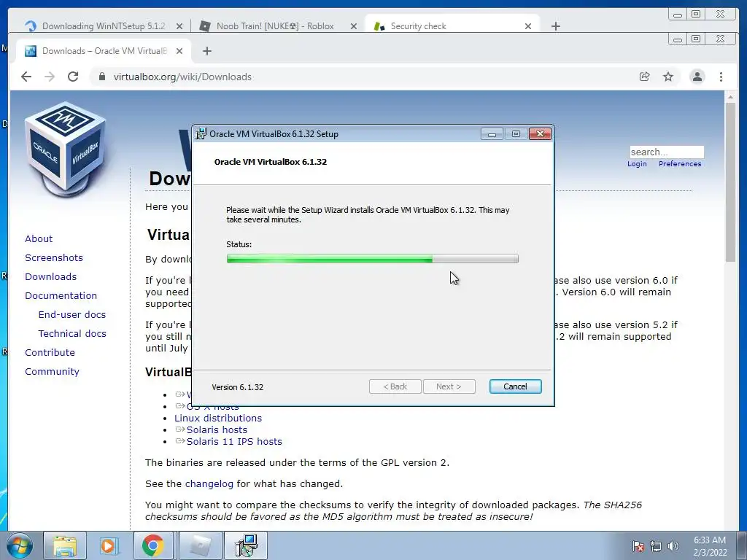Open Chrome three-dot menu

pyautogui.click(x=721, y=77)
